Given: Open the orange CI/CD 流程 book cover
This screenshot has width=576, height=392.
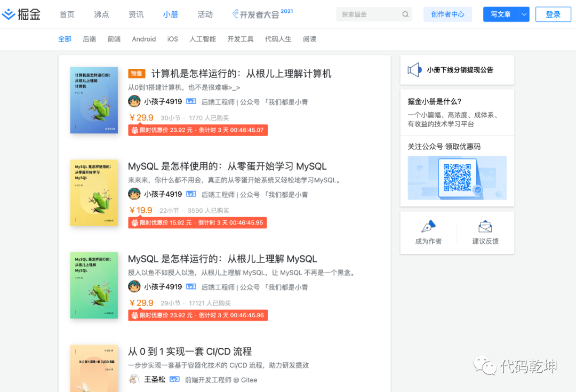Looking at the screenshot, I should tap(94, 368).
